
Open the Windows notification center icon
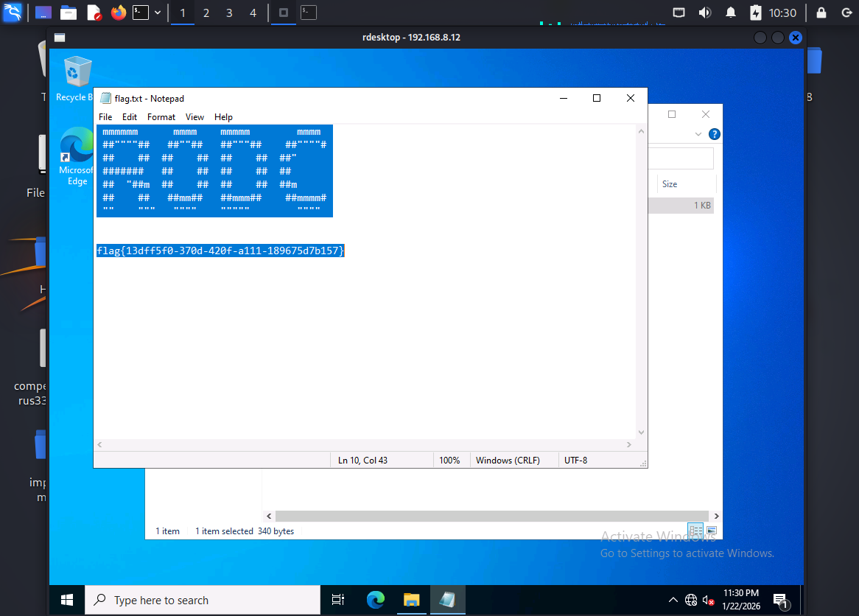(x=779, y=600)
